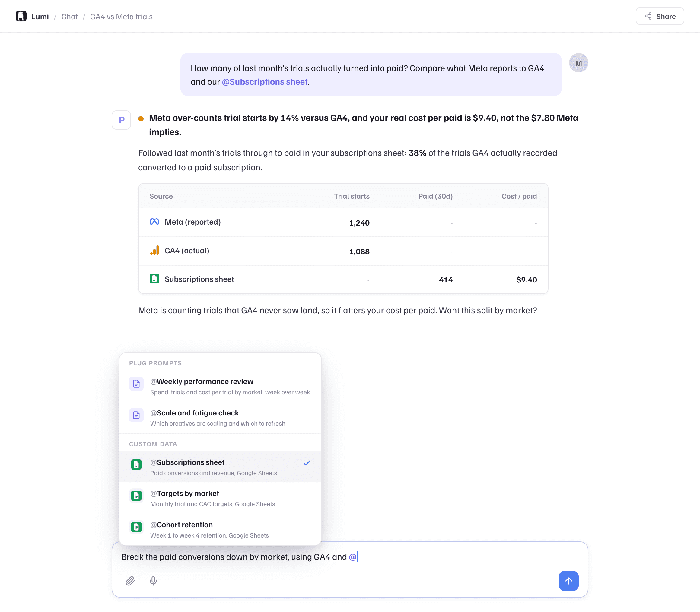Image resolution: width=700 pixels, height=612 pixels.
Task: Click the Trial starts column header
Action: (x=352, y=196)
